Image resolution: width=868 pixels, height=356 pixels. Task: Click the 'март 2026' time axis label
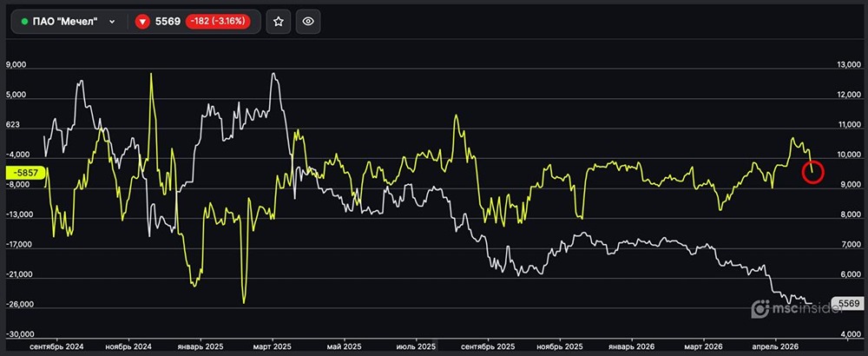point(704,346)
